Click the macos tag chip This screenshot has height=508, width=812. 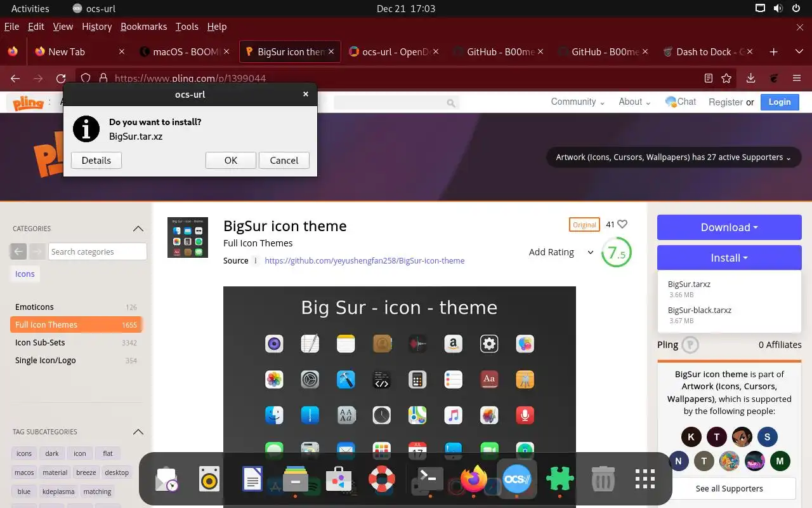(24, 472)
